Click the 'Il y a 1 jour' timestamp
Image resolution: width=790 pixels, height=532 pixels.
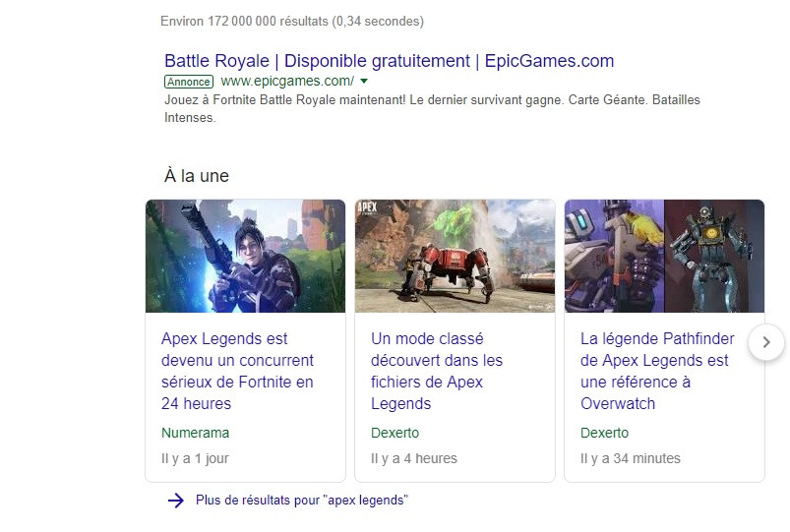click(195, 458)
